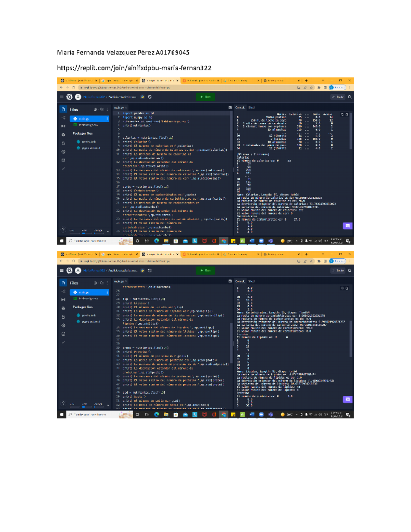
Task: Click the console scrollbar in the lower screenshot
Action: (x=350, y=339)
